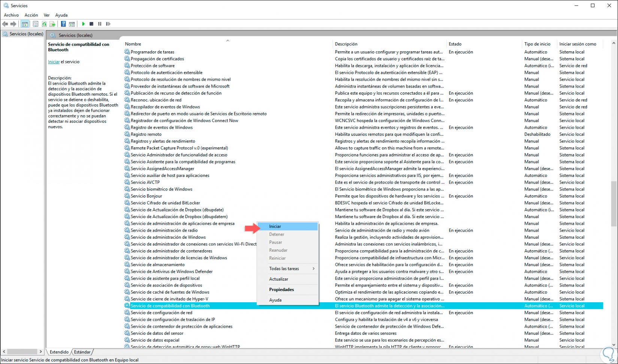Click gear icon of Programador de tareas
Image resolution: width=618 pixels, height=364 pixels.
point(127,52)
